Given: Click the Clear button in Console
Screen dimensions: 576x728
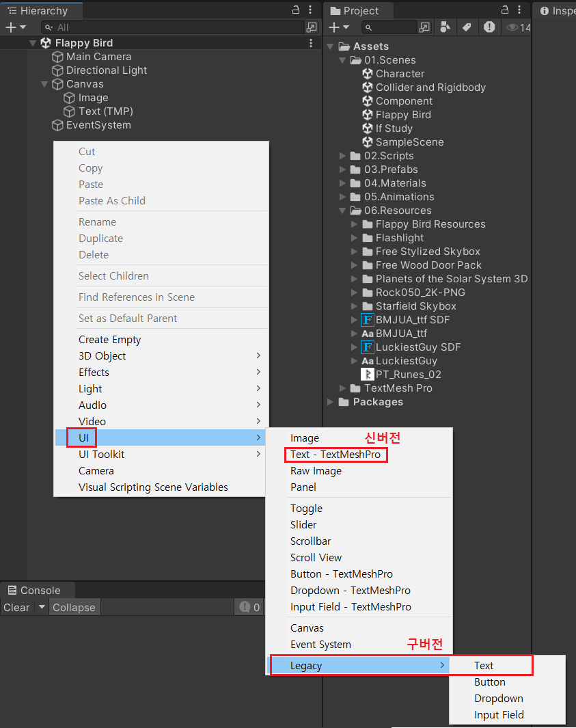Looking at the screenshot, I should coord(16,607).
